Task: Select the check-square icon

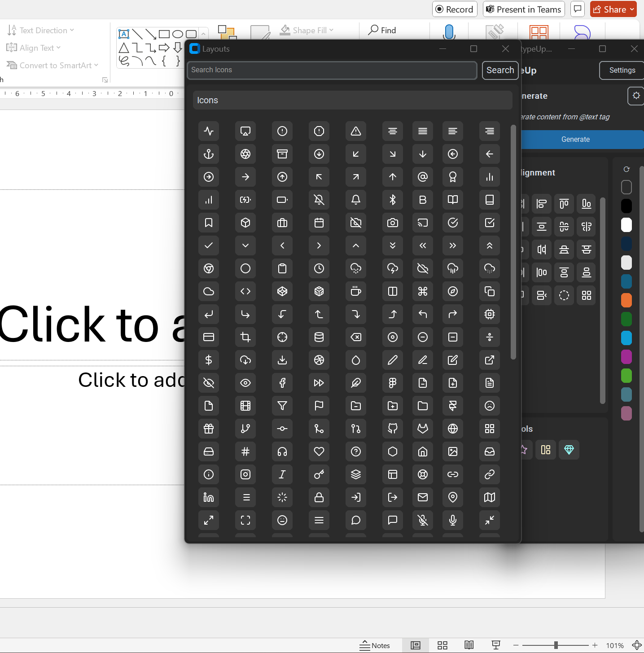Action: (490, 223)
